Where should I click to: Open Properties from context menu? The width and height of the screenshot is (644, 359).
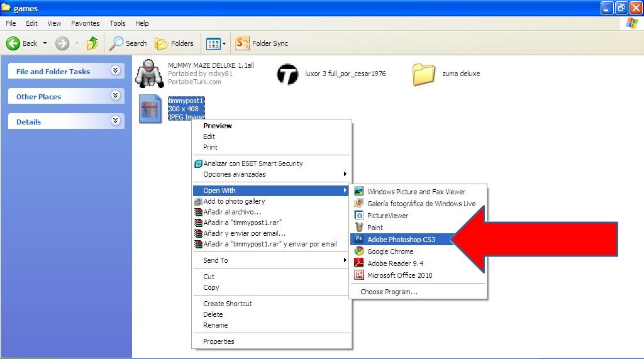click(x=272, y=341)
